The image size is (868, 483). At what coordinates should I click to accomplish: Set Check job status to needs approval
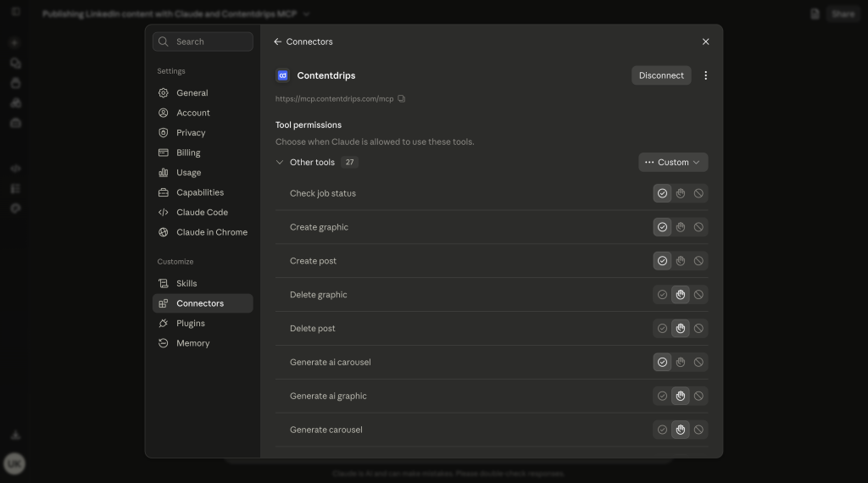tap(681, 193)
